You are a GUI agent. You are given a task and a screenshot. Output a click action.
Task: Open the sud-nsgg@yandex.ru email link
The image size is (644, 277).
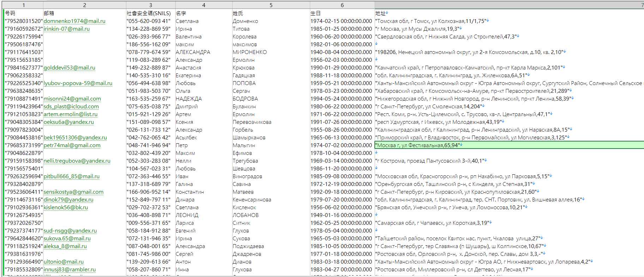coord(70,231)
